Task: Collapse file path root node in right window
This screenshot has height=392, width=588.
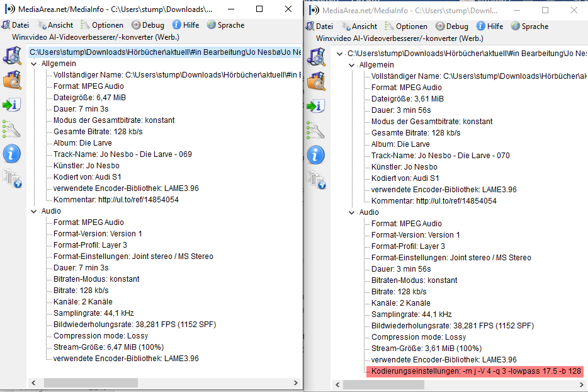Action: (x=340, y=54)
